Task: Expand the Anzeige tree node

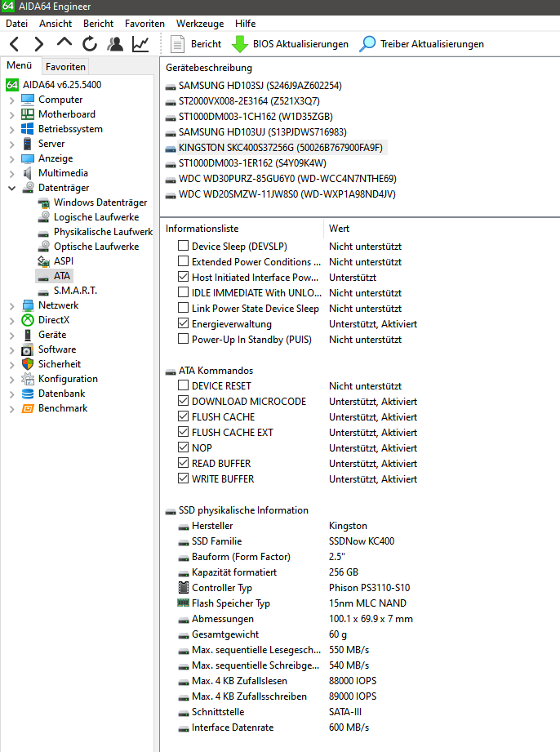Action: (x=12, y=159)
